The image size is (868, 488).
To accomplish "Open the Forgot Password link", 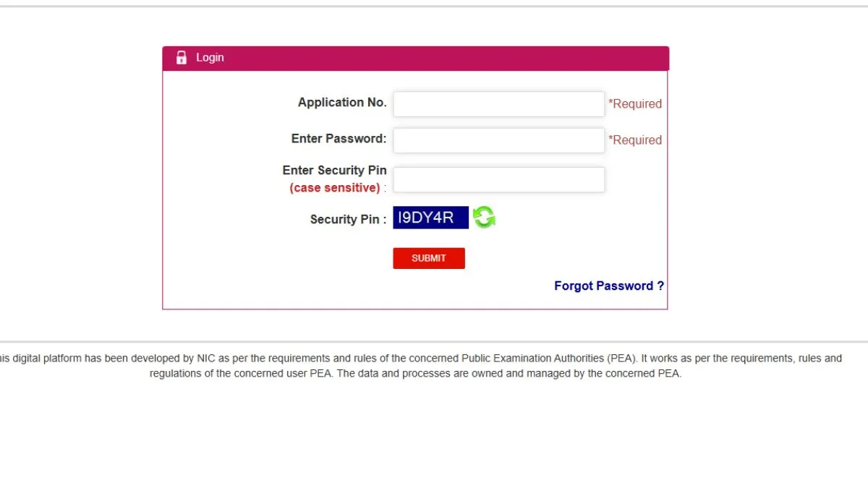I will (608, 286).
